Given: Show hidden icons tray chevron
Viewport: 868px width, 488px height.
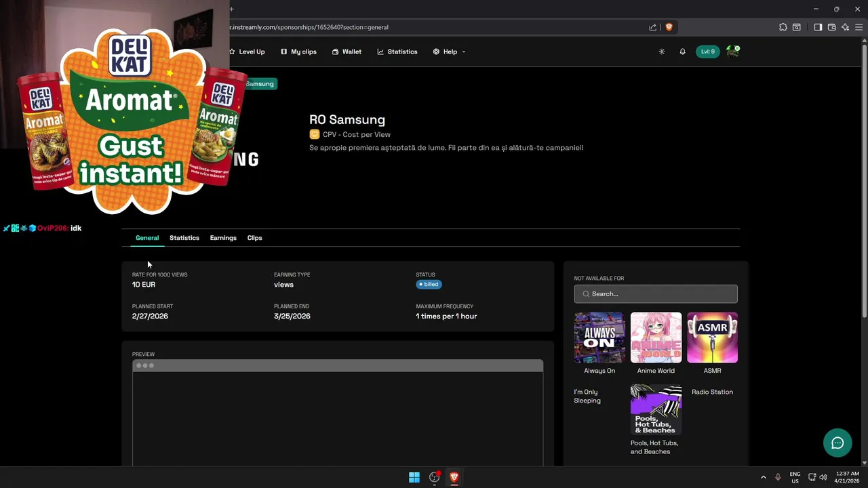Looking at the screenshot, I should click(764, 477).
